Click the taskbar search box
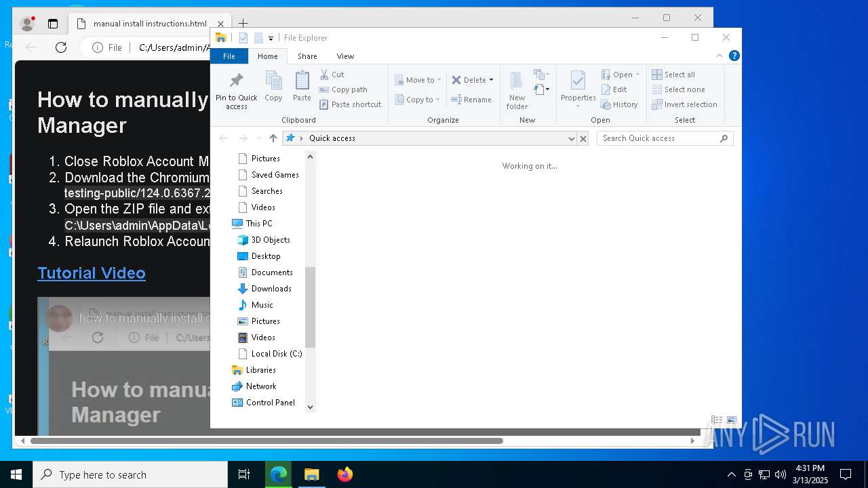 [x=130, y=474]
